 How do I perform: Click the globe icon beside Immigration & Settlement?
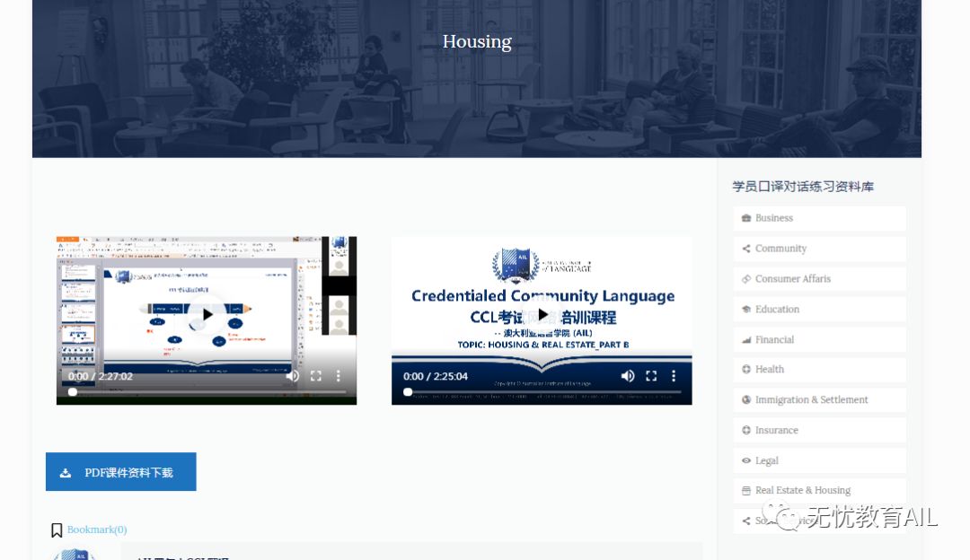click(x=746, y=400)
